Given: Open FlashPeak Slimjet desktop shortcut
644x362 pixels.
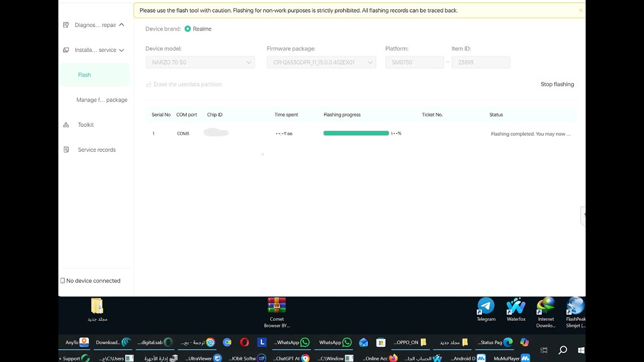Looking at the screenshot, I should [x=576, y=313].
